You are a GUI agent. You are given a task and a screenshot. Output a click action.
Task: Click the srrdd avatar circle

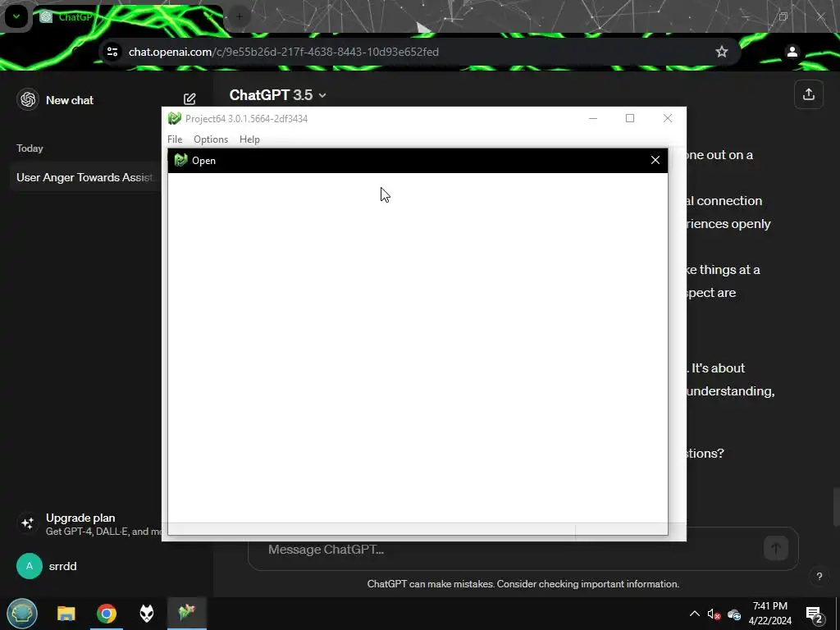tap(30, 566)
